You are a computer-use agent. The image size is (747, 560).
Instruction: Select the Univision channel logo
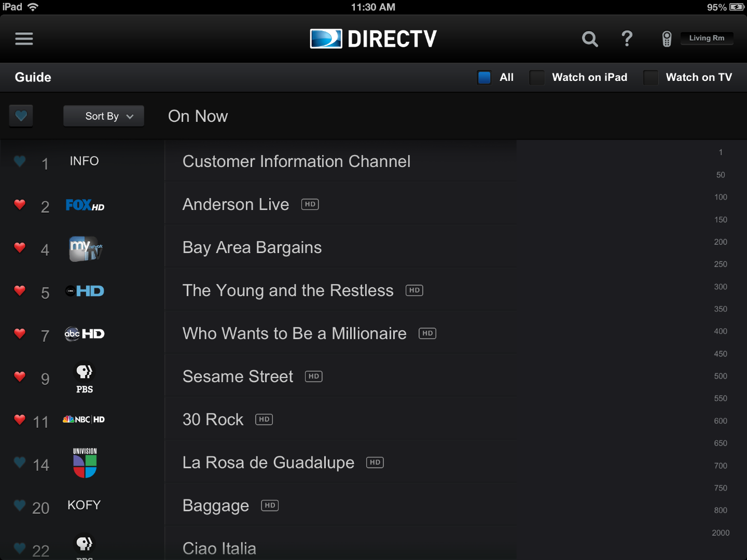coord(84,463)
